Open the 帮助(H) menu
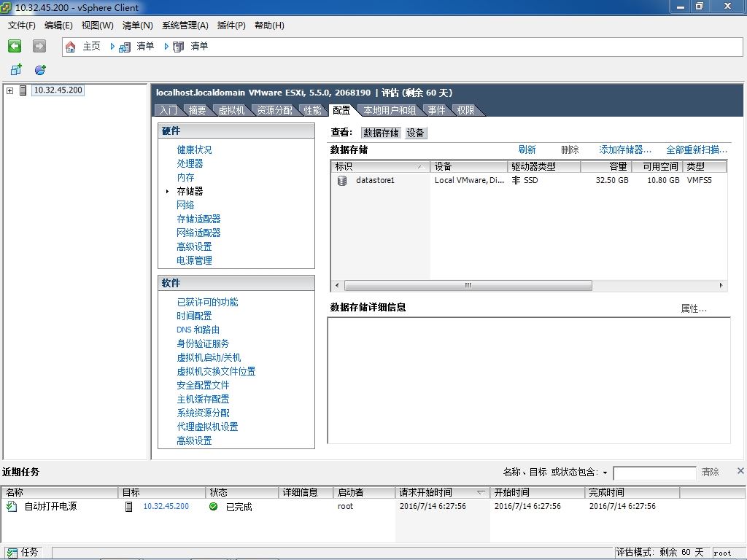 pos(269,26)
